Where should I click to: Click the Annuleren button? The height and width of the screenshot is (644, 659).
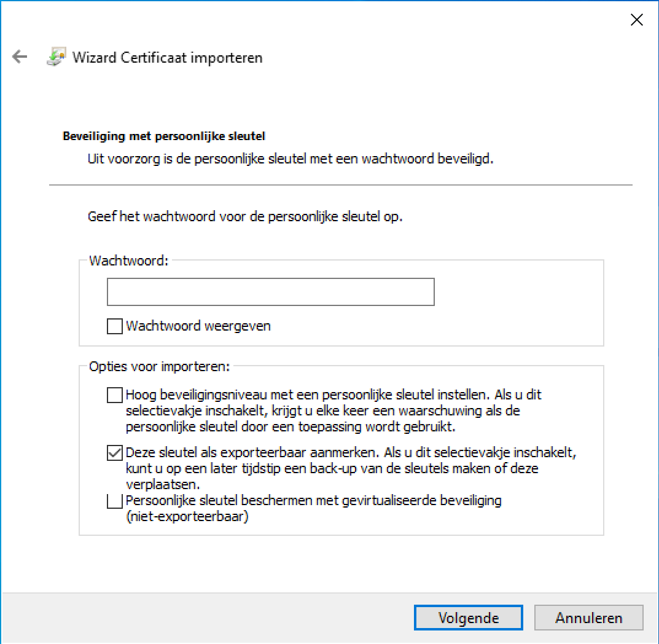click(x=588, y=618)
